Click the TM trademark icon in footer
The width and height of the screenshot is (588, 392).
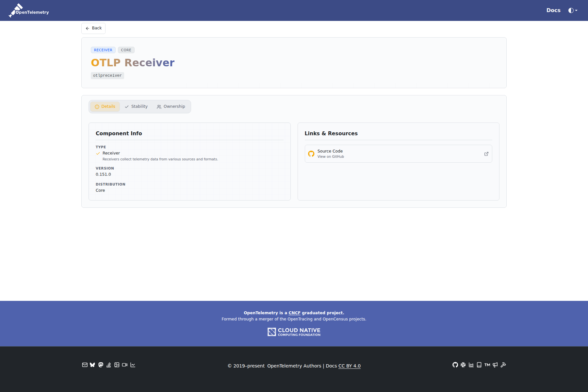[487, 365]
